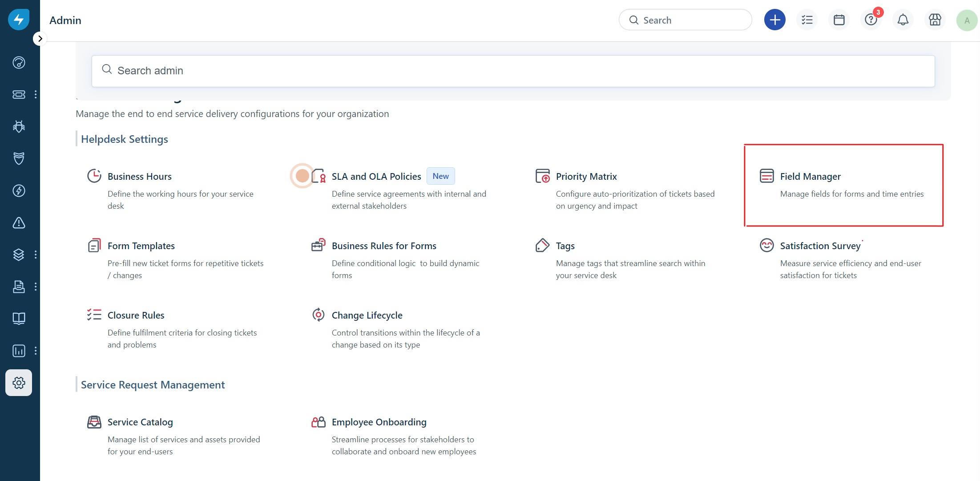The width and height of the screenshot is (980, 481).
Task: Click the Business Rules briefcase icon
Action: (319, 246)
